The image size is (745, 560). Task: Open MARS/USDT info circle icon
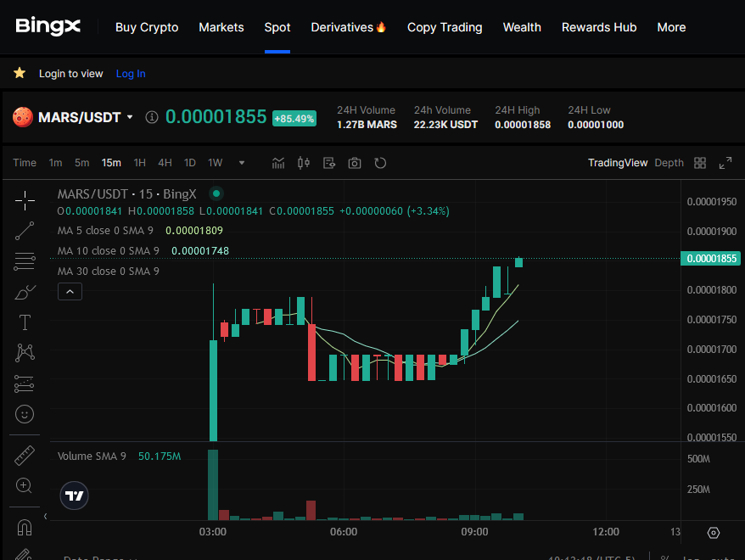[x=152, y=117]
